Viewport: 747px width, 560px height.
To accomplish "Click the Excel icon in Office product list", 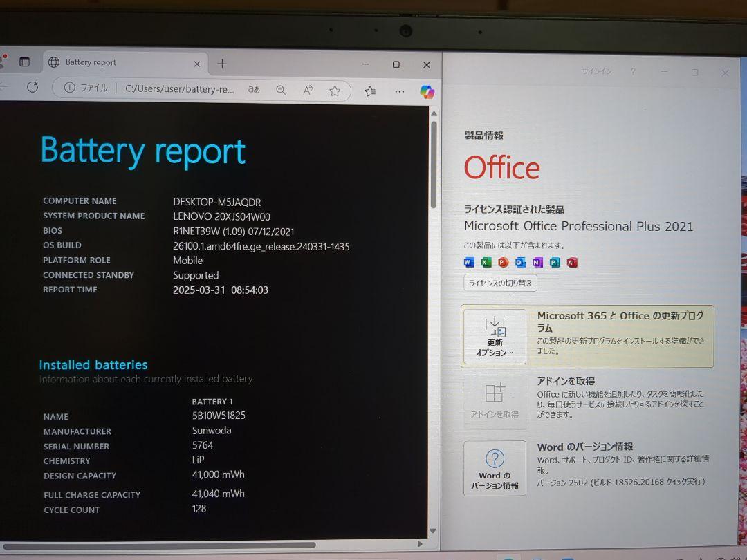I will 486,262.
